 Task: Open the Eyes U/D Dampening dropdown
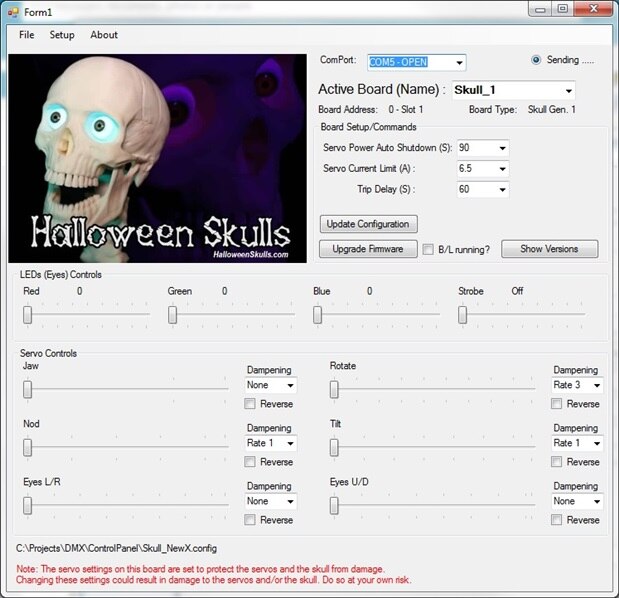pos(577,501)
